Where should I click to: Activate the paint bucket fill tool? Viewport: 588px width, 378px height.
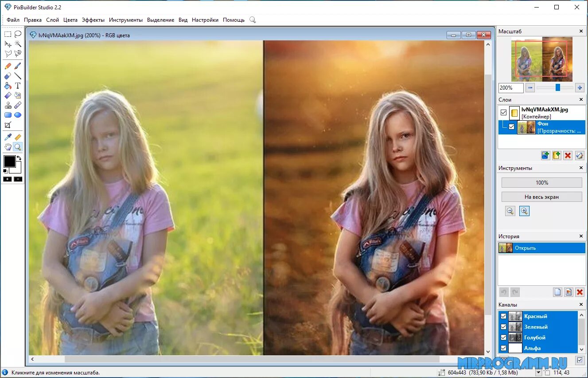tap(8, 86)
